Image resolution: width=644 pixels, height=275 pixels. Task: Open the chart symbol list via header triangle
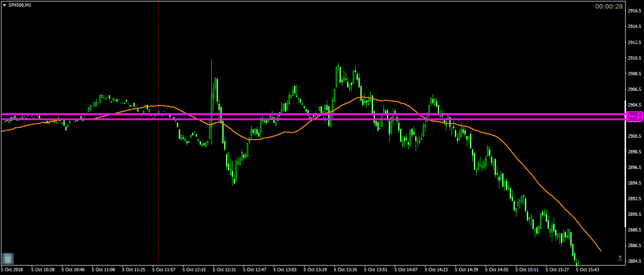tap(4, 4)
